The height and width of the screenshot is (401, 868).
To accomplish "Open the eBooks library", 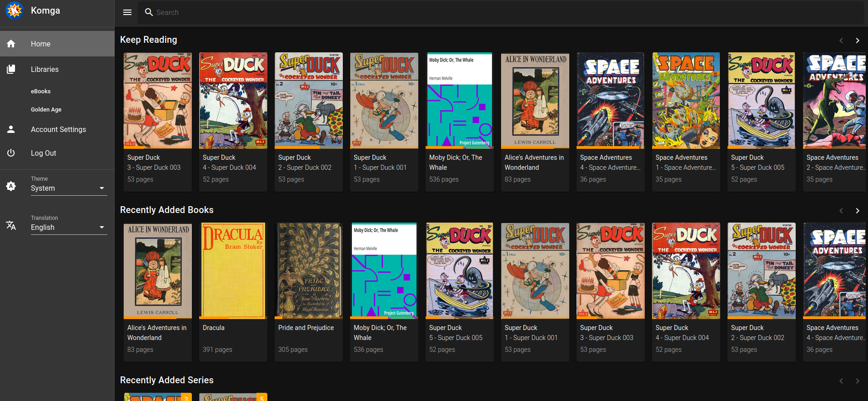I will click(x=41, y=91).
